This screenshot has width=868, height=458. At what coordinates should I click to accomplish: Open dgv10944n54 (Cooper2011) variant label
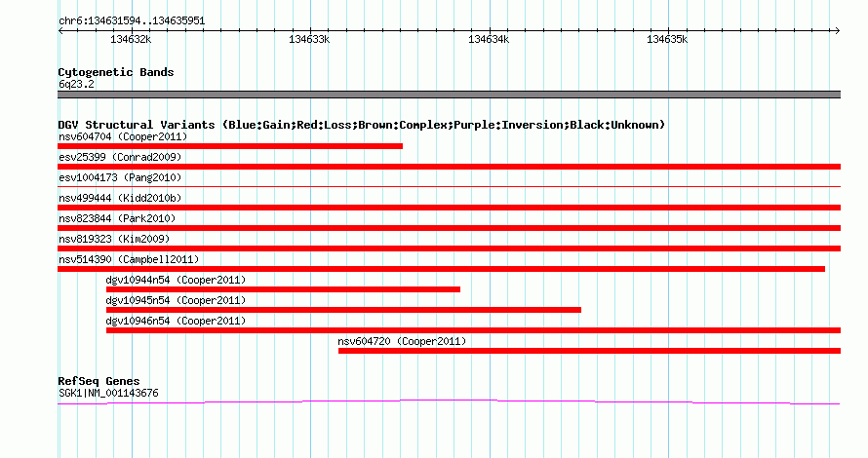click(176, 280)
